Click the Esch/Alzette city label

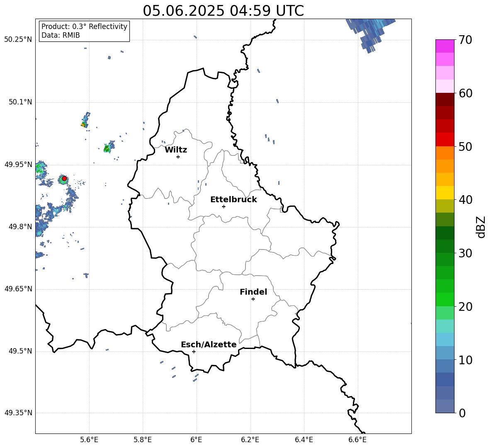[x=209, y=344]
